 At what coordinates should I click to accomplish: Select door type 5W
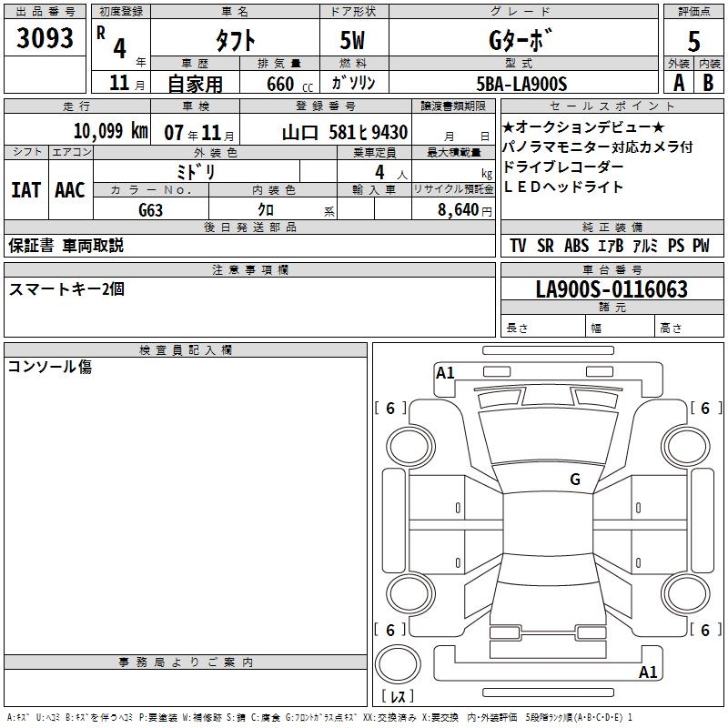coord(352,40)
